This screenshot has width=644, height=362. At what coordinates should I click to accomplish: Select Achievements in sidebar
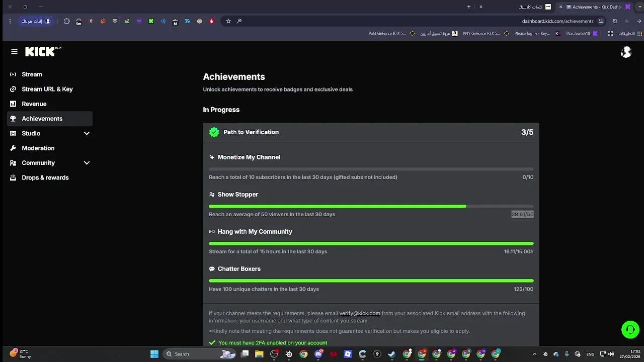point(50,119)
